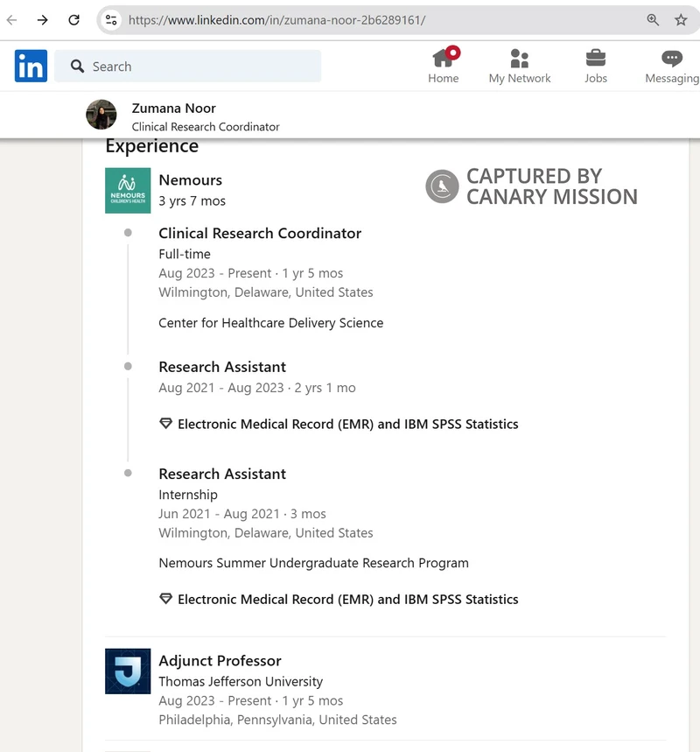The height and width of the screenshot is (752, 700).
Task: Open My Network icon
Action: [x=520, y=59]
